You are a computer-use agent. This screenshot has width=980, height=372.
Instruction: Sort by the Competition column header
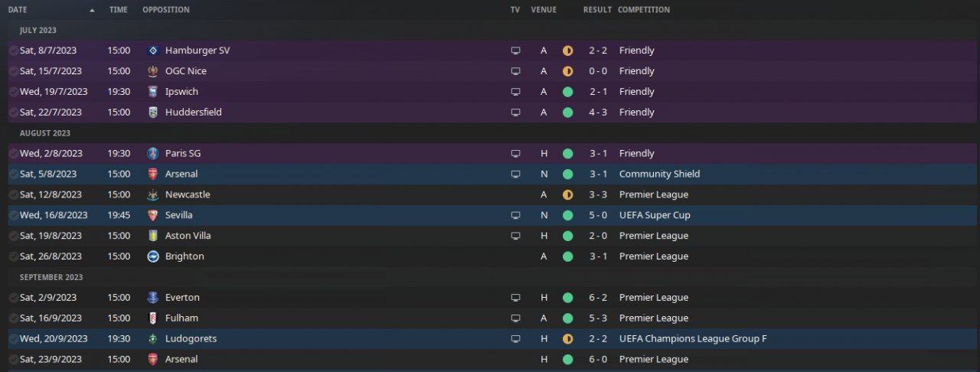tap(644, 10)
